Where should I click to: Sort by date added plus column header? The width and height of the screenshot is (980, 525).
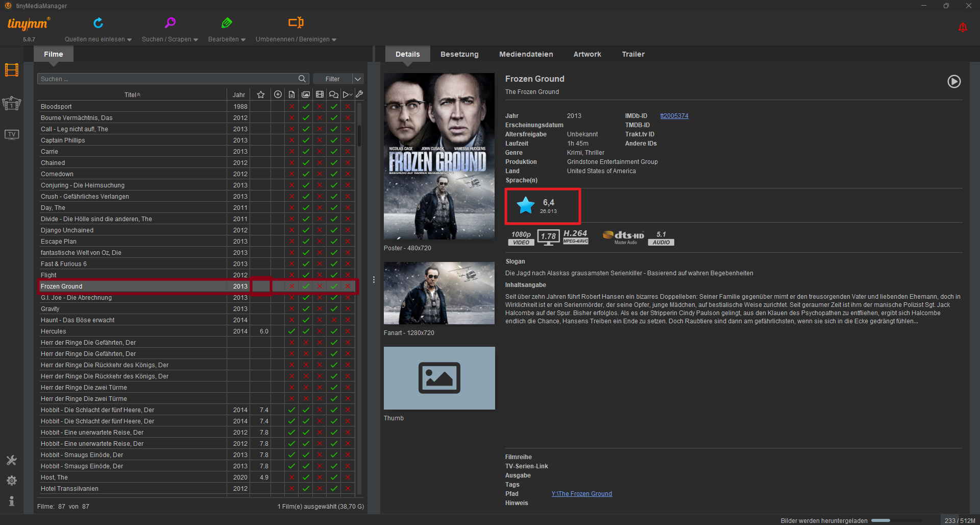[x=278, y=94]
